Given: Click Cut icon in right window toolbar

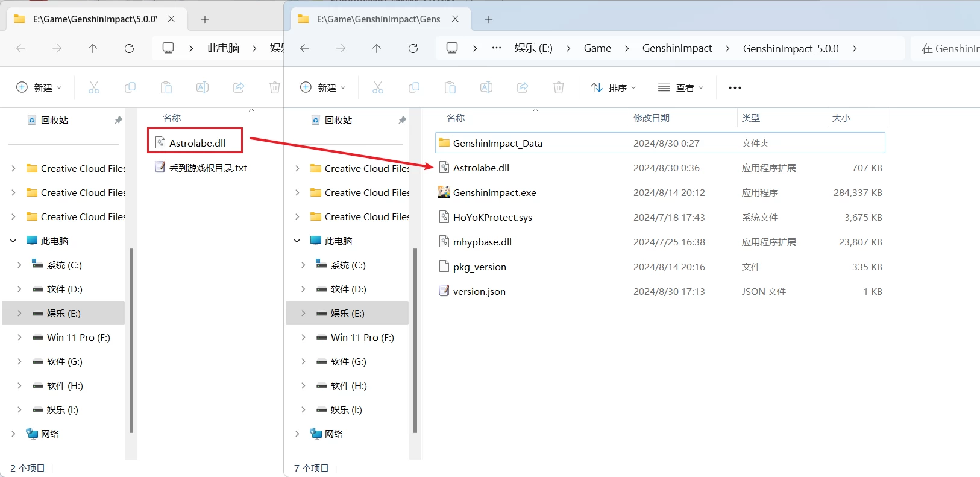Looking at the screenshot, I should [378, 87].
